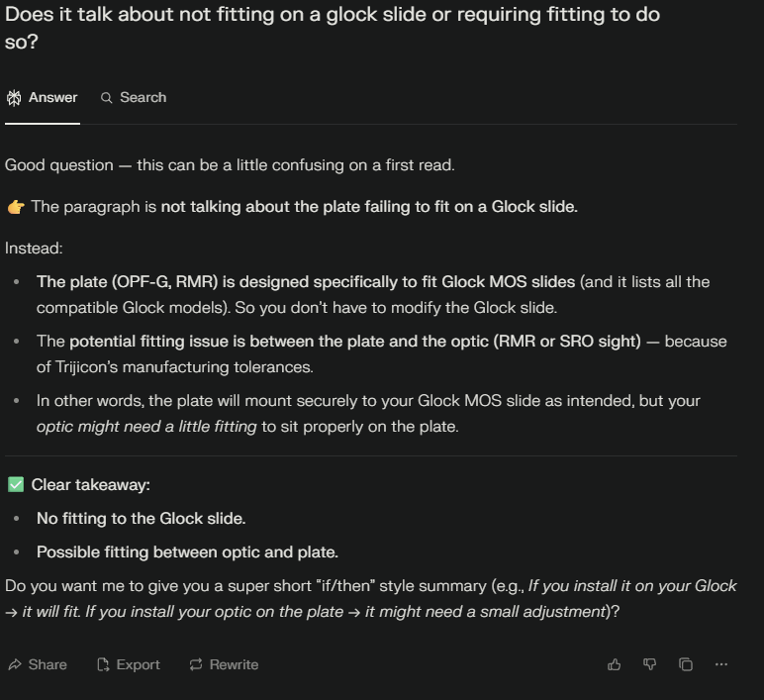Click bold text 'No fitting to the Glock slide'
This screenshot has width=764, height=700.
pyautogui.click(x=141, y=518)
